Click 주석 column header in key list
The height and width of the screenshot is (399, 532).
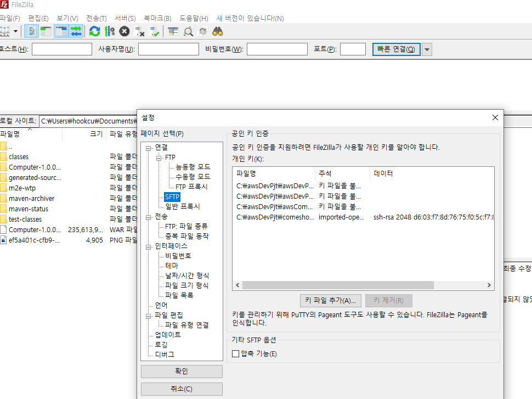343,173
